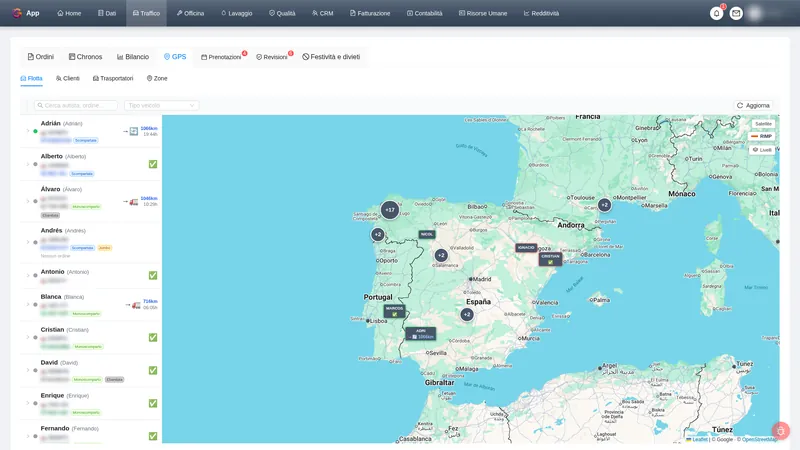Viewport: 800px width, 450px height.
Task: Click the Aggiorna refresh button
Action: coord(753,106)
